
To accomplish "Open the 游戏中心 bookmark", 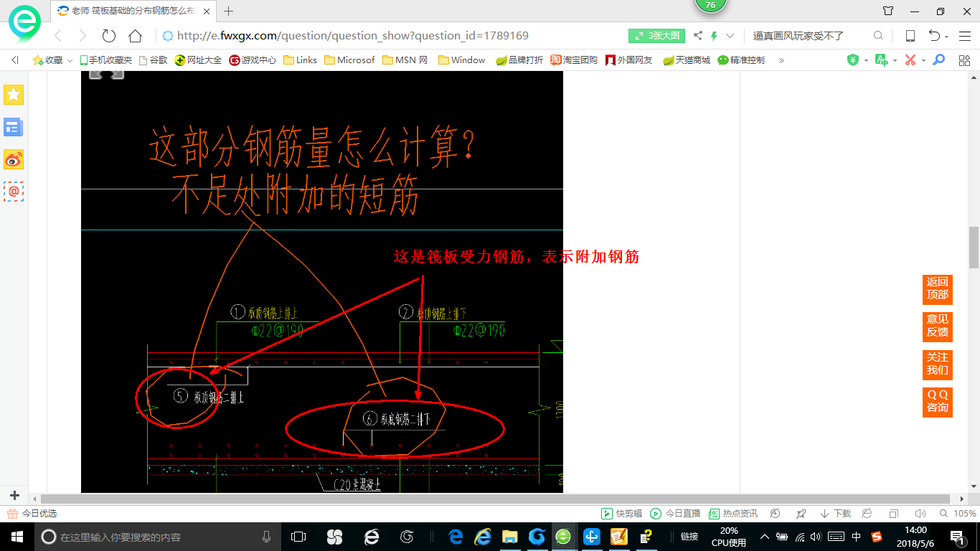I will (x=253, y=60).
